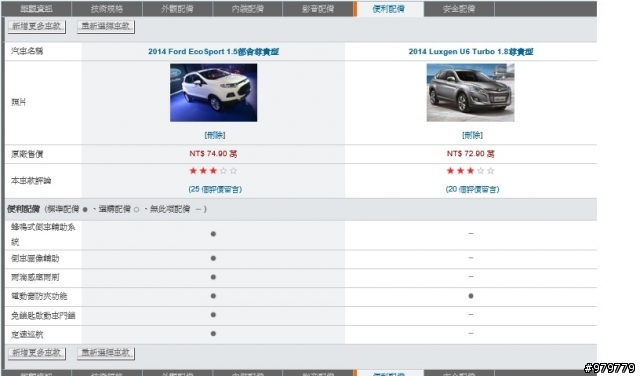Click Ford's dot in the 雨滴感應雨刷 row
The height and width of the screenshot is (376, 640).
pyautogui.click(x=213, y=277)
